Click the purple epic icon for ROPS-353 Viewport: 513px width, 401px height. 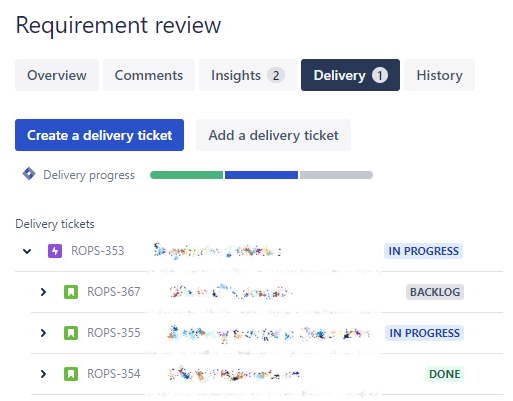(55, 251)
